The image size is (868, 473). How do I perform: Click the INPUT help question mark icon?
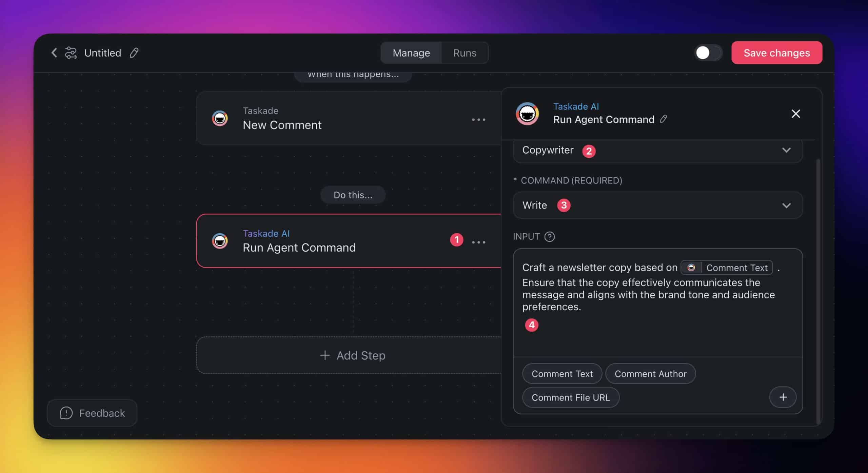click(549, 237)
